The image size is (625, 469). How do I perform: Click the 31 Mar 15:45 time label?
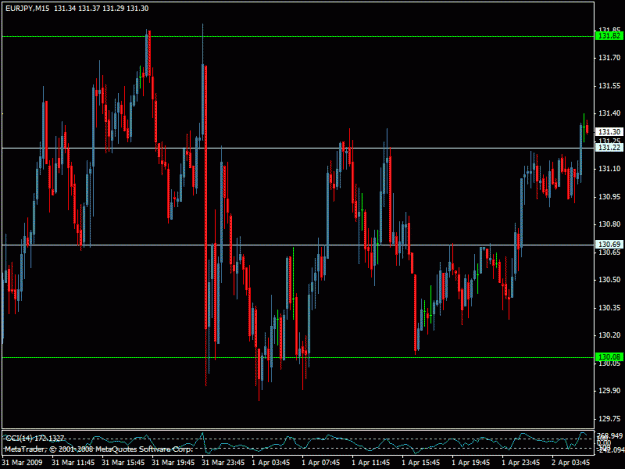(123, 463)
